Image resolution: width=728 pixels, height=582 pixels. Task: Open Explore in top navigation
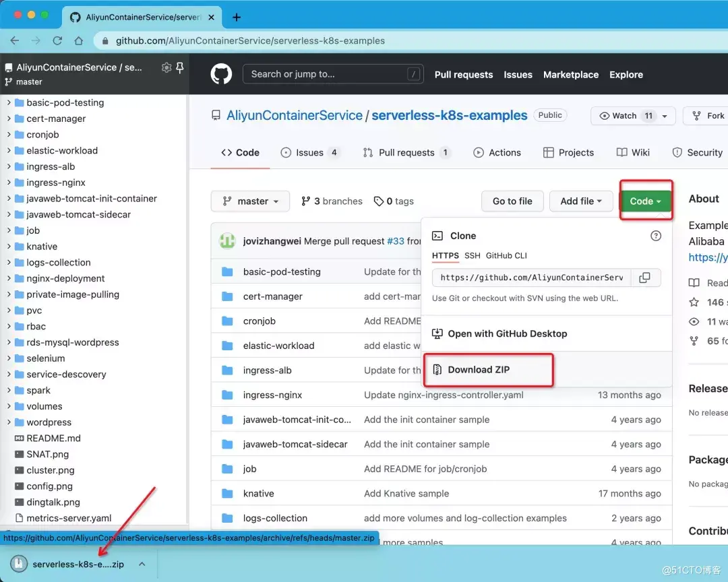(626, 75)
